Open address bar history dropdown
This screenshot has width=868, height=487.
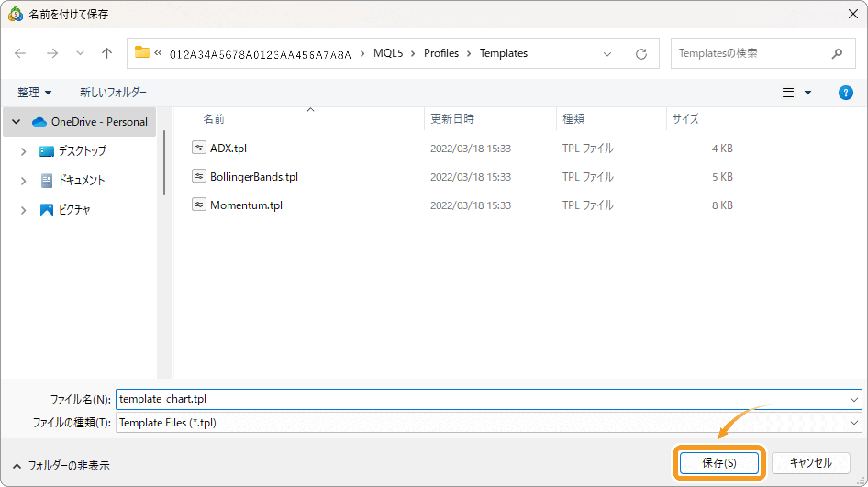point(607,54)
